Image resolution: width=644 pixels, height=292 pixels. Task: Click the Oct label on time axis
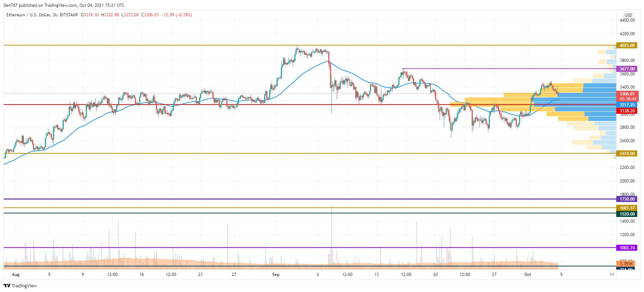pyautogui.click(x=528, y=275)
